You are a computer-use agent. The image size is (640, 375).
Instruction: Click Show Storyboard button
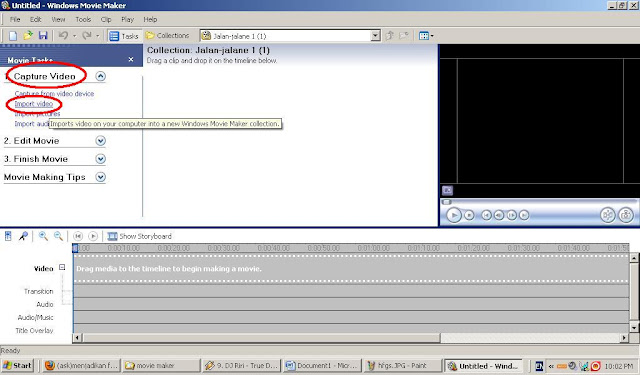click(140, 236)
